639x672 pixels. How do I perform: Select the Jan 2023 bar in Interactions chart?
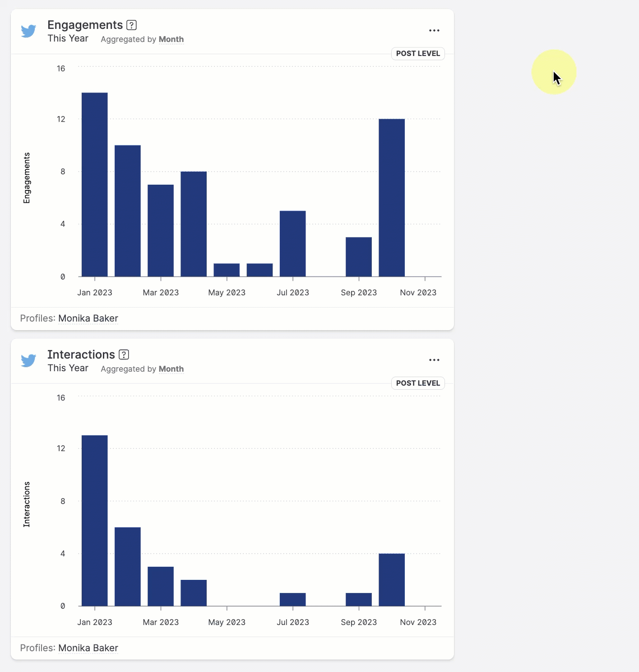[x=95, y=520]
